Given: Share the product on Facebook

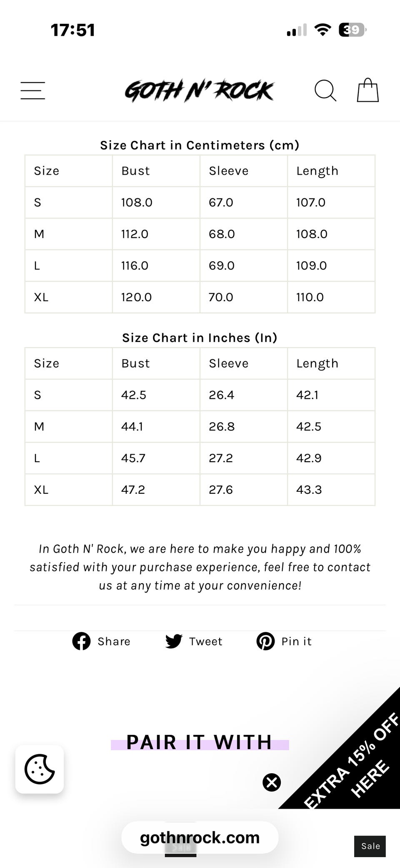Looking at the screenshot, I should [101, 641].
